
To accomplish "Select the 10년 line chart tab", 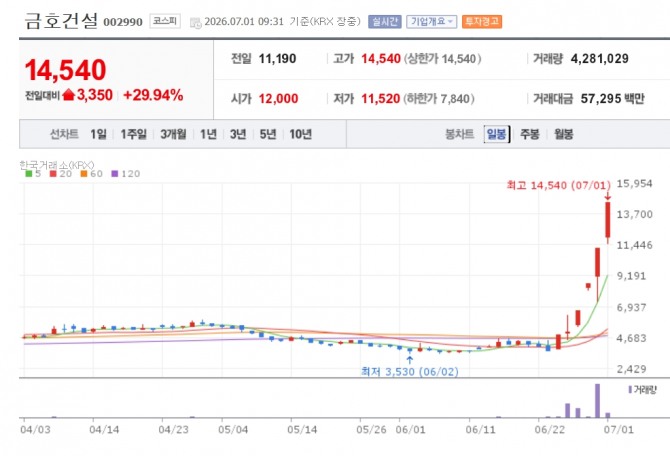I will 300,134.
